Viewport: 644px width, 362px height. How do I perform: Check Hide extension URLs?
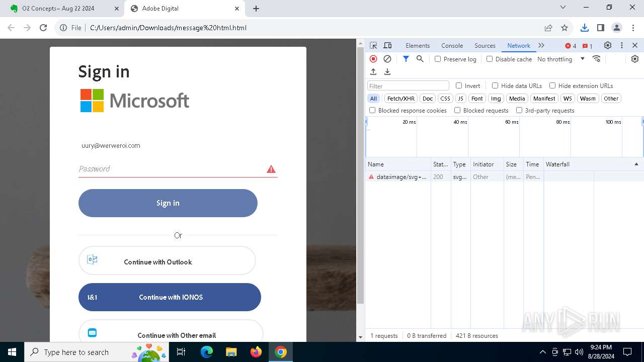tap(552, 85)
